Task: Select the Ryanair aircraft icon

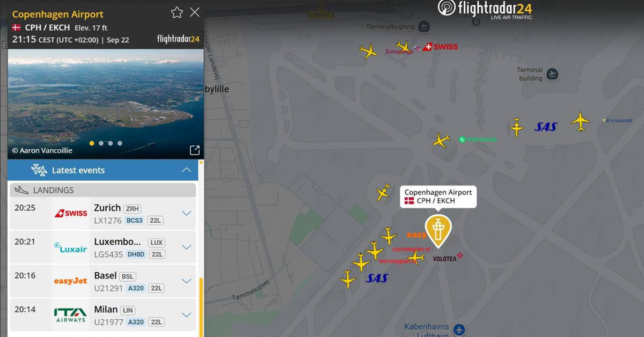Action: pyautogui.click(x=580, y=121)
